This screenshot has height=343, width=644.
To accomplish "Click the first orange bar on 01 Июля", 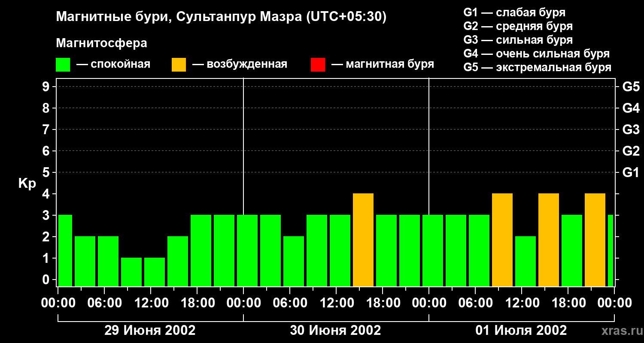I will click(502, 240).
